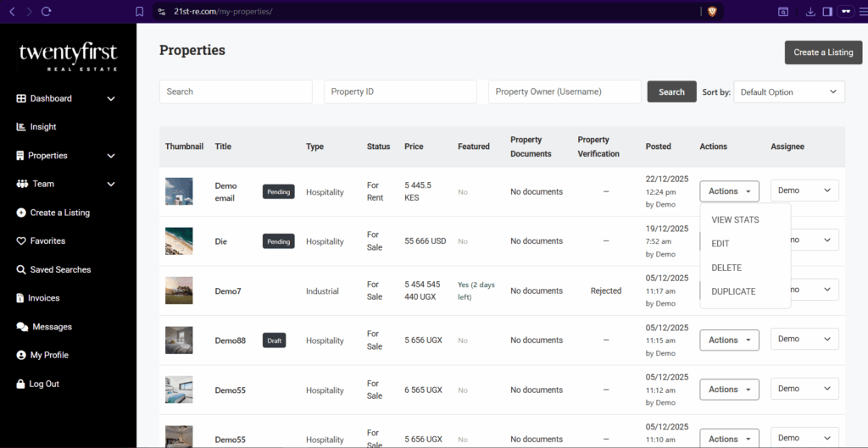The image size is (868, 448).
Task: Click the My Profile user icon
Action: (x=21, y=356)
